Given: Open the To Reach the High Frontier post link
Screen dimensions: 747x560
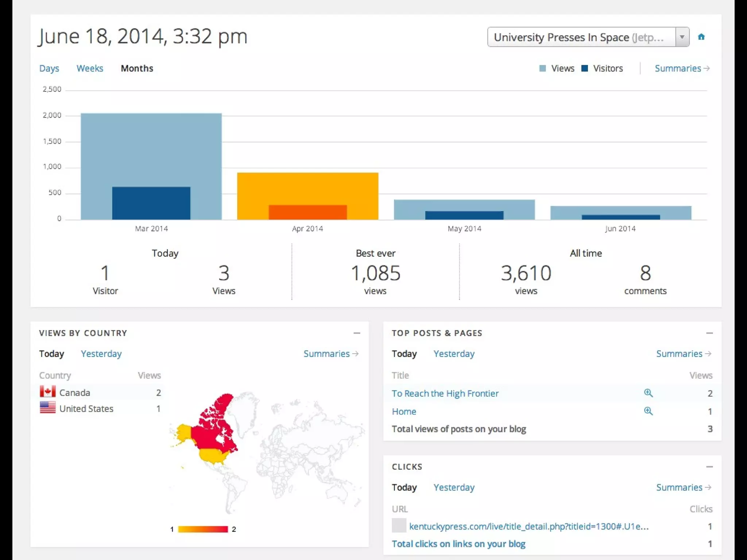Looking at the screenshot, I should pos(445,393).
